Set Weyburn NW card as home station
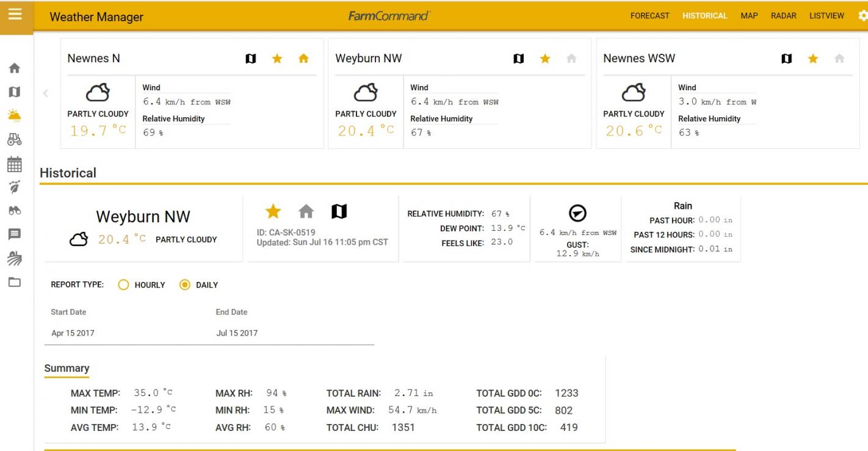This screenshot has width=868, height=451. [x=571, y=59]
